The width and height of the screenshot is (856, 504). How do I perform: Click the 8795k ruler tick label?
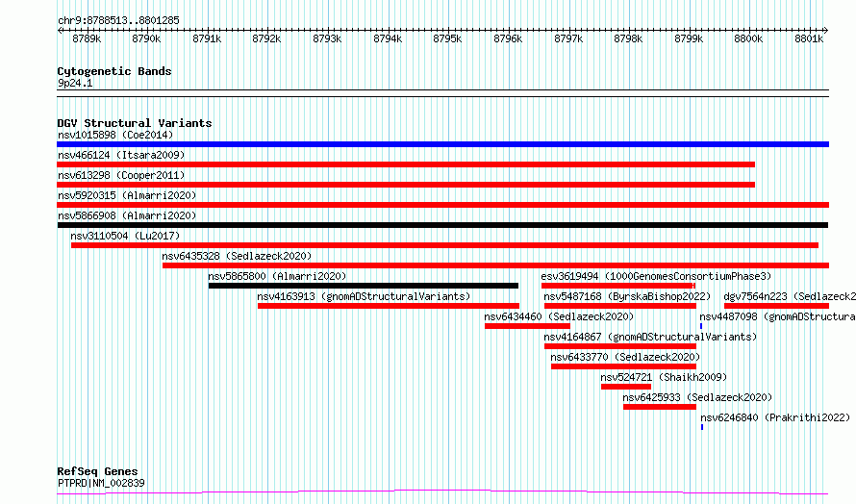click(447, 38)
